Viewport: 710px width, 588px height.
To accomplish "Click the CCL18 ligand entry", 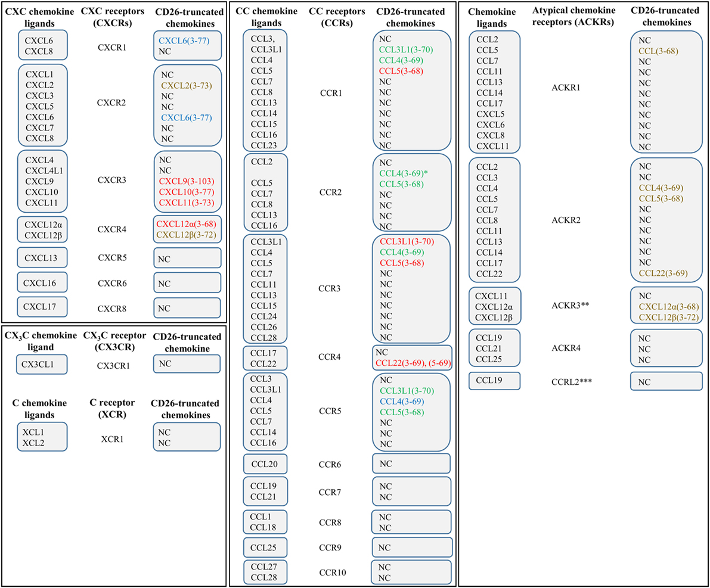I will (263, 527).
